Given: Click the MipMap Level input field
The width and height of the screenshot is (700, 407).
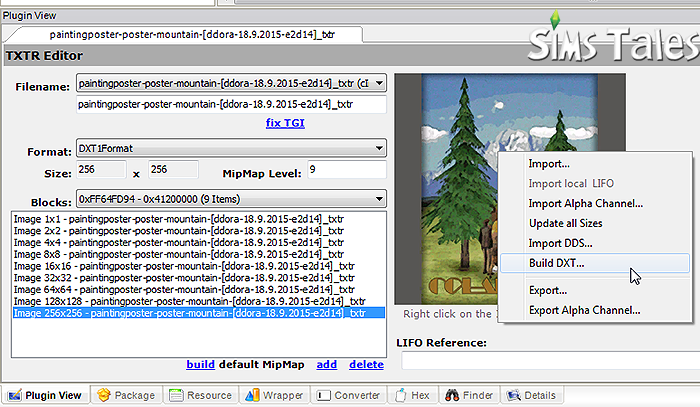Looking at the screenshot, I should click(346, 170).
